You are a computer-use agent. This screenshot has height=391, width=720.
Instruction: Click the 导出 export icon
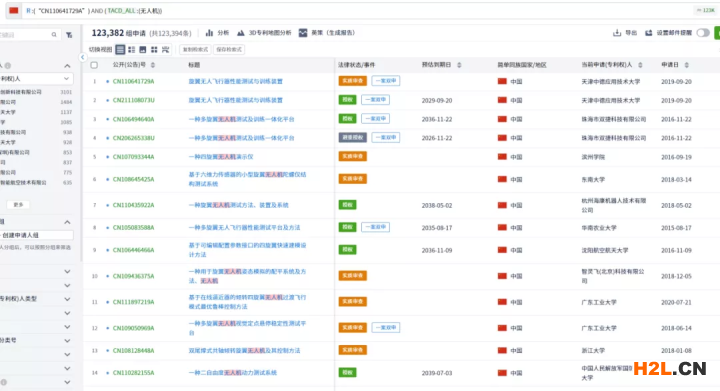click(x=617, y=33)
